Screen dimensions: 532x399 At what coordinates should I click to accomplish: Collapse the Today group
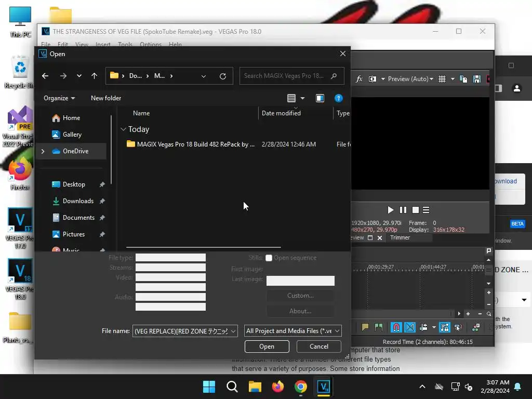tap(123, 129)
